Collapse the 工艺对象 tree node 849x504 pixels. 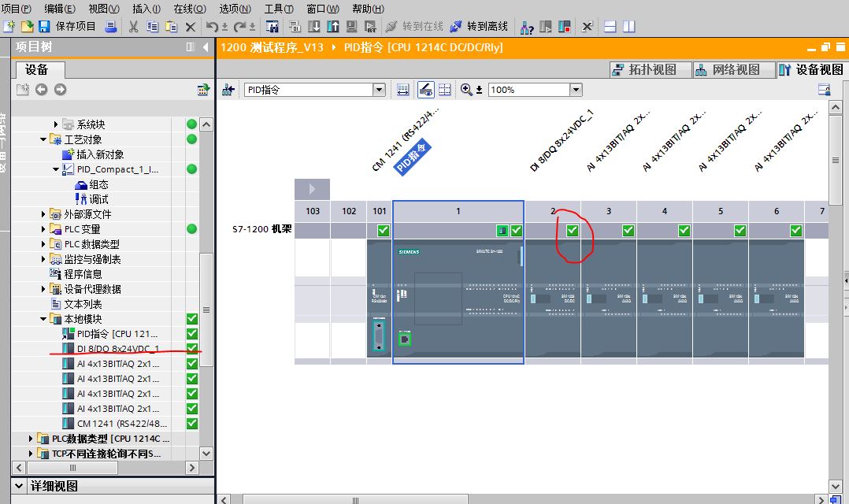point(43,139)
